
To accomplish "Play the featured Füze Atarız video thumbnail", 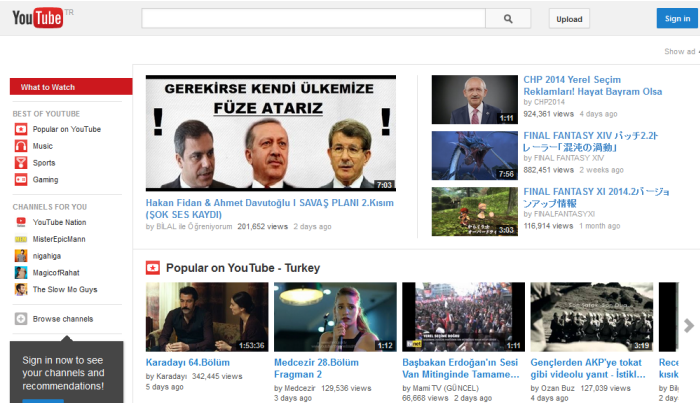I will coord(271,133).
